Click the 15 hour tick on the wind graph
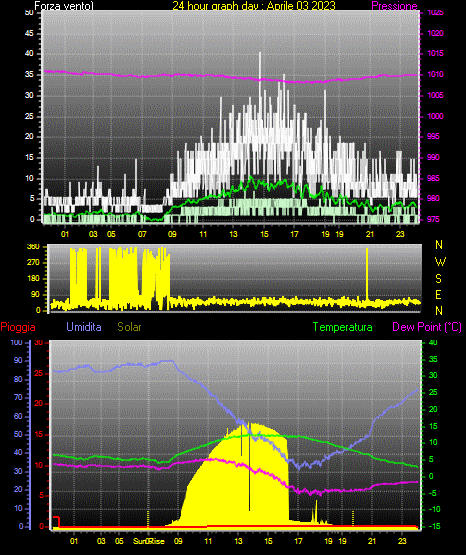The height and width of the screenshot is (555, 466). coord(264,234)
